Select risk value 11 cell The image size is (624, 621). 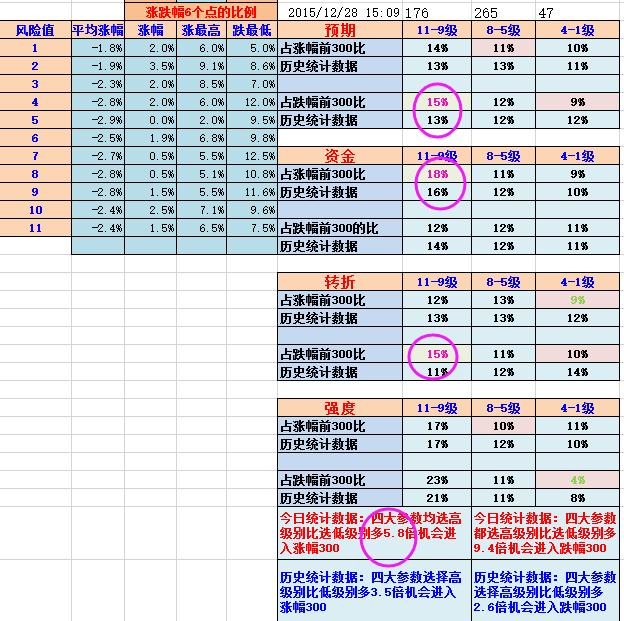coord(35,228)
